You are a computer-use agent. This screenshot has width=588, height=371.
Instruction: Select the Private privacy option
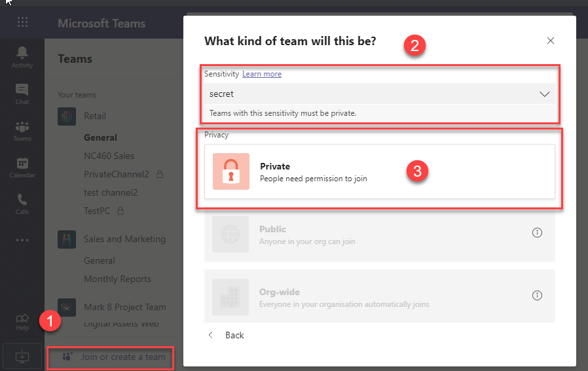(x=380, y=171)
